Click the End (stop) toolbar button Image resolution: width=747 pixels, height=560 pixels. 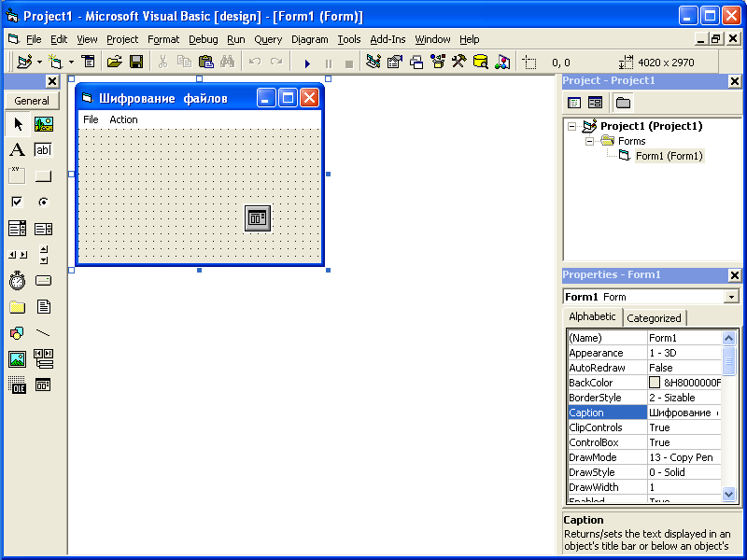pyautogui.click(x=349, y=63)
